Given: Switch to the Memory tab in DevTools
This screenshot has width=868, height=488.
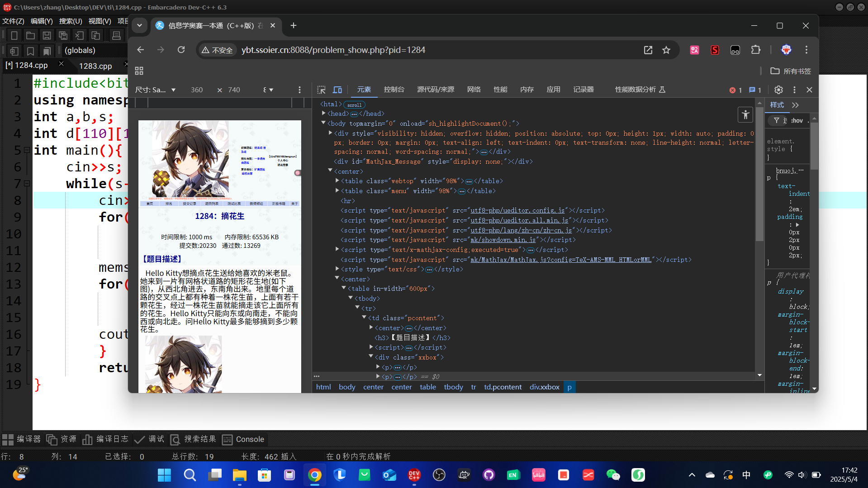Looking at the screenshot, I should click(527, 90).
